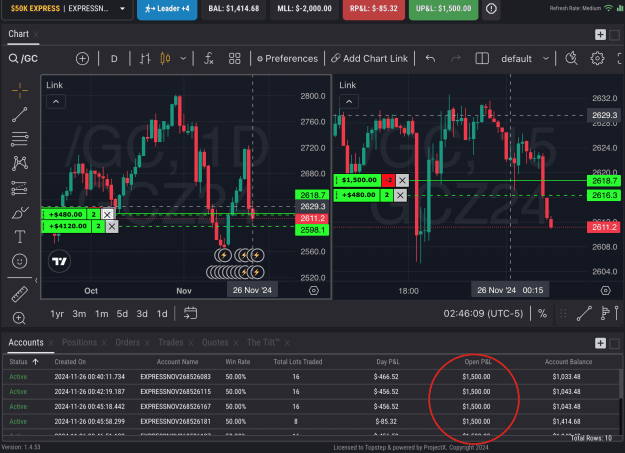Image resolution: width=625 pixels, height=453 pixels.
Task: Click the UP&L $1,500.00 indicator
Action: 443,8
